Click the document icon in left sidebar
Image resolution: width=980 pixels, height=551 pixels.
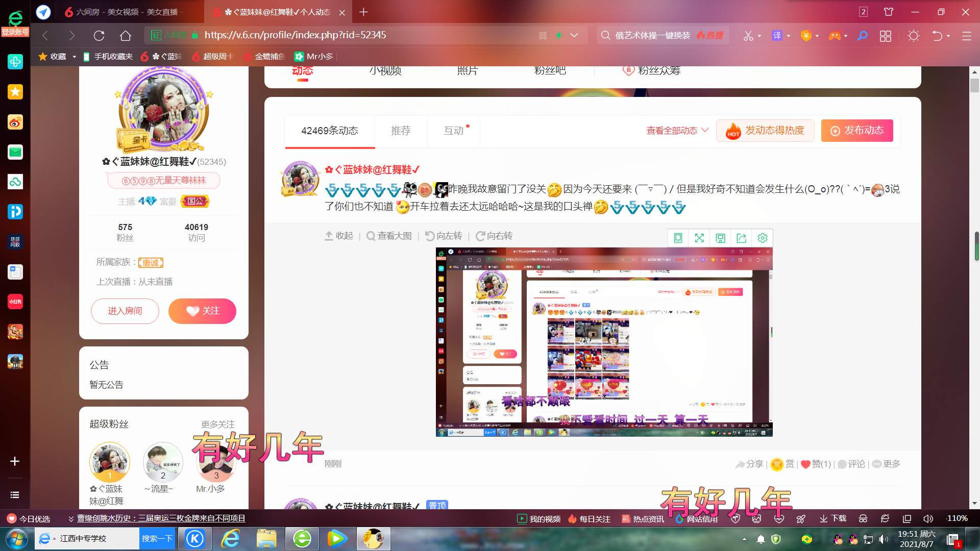point(15,272)
